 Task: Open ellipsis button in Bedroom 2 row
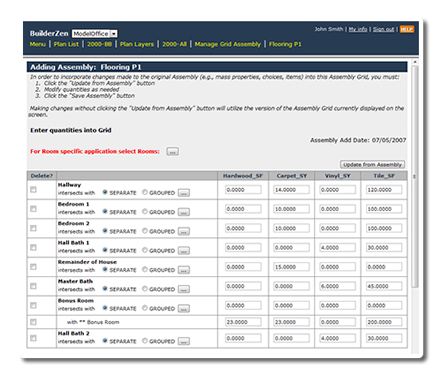(x=184, y=232)
